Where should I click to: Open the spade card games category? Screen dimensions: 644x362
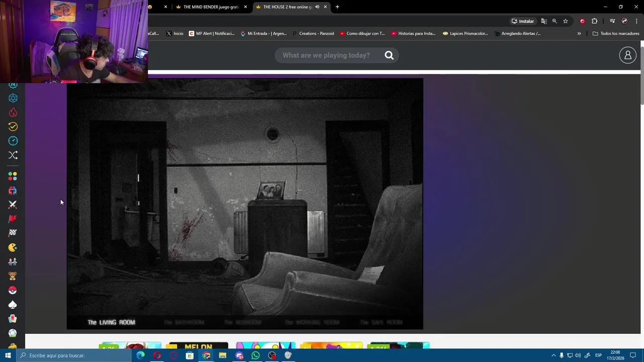(13, 305)
